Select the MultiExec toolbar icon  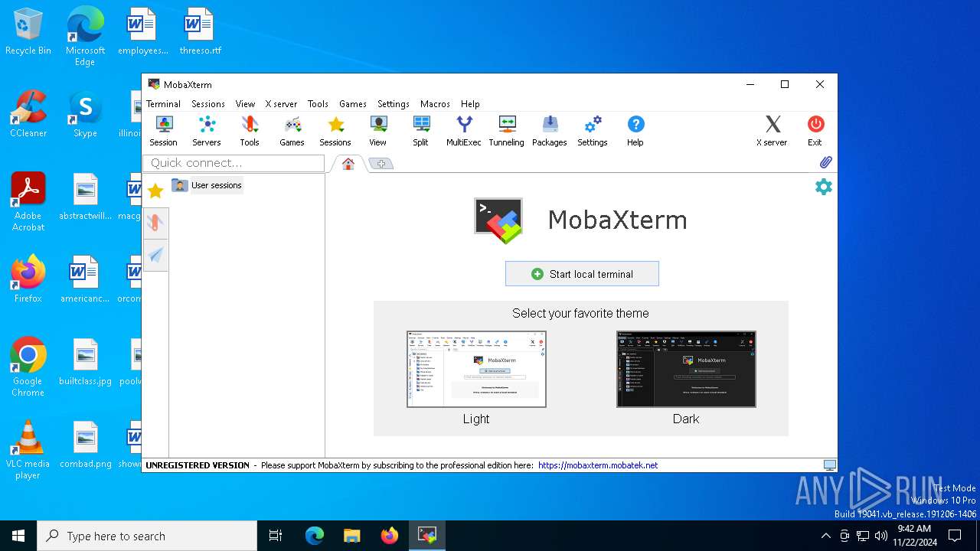[464, 131]
